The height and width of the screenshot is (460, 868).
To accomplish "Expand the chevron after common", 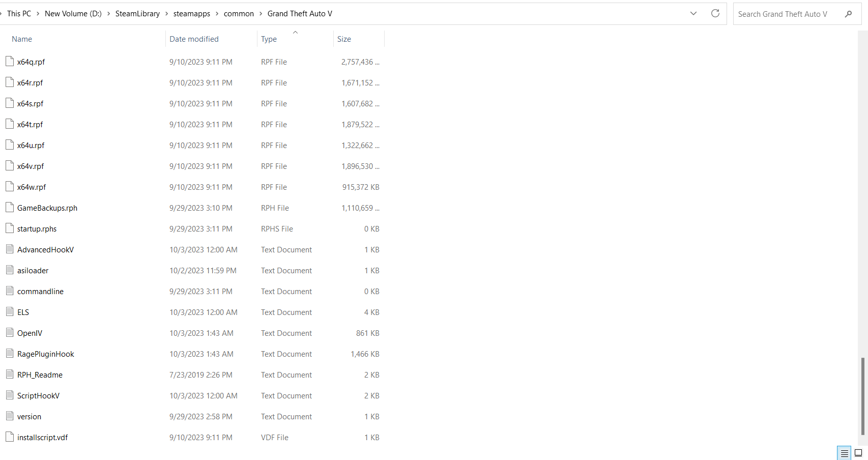I will 261,14.
